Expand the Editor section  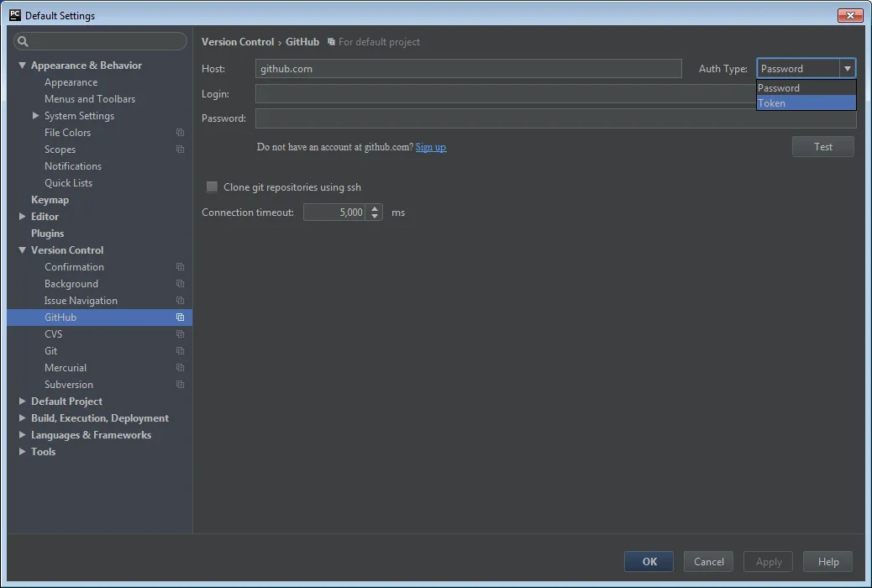coord(22,216)
